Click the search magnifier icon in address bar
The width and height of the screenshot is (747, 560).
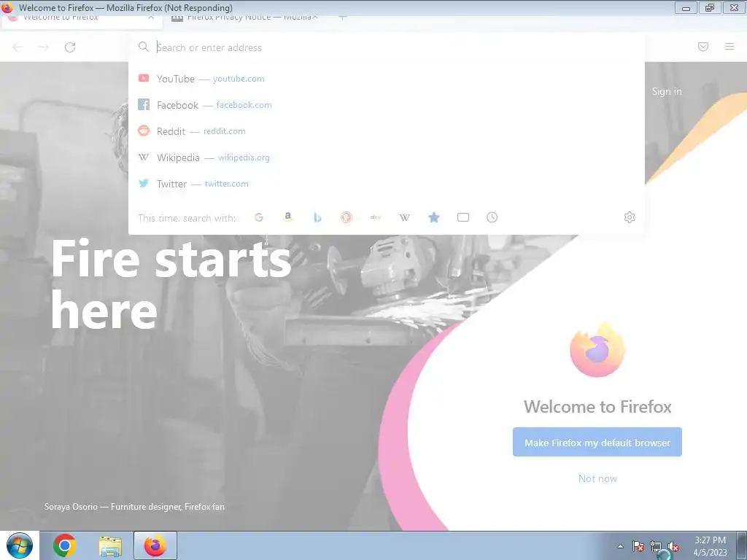pos(144,47)
